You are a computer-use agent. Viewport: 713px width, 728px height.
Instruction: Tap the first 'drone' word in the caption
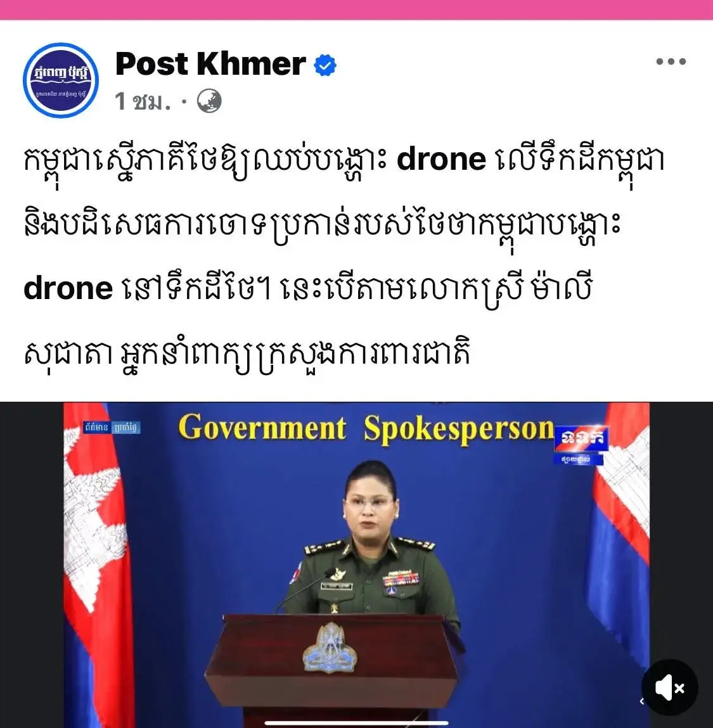(441, 159)
